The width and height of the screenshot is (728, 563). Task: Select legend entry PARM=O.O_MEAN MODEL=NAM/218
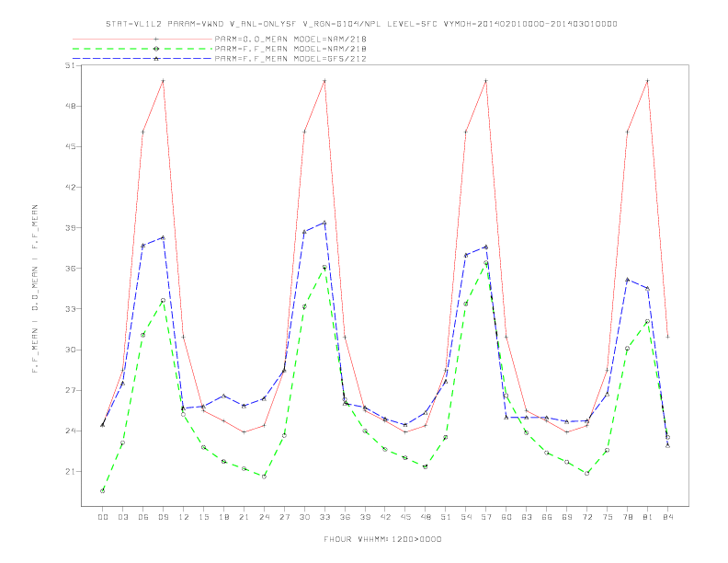pos(290,39)
